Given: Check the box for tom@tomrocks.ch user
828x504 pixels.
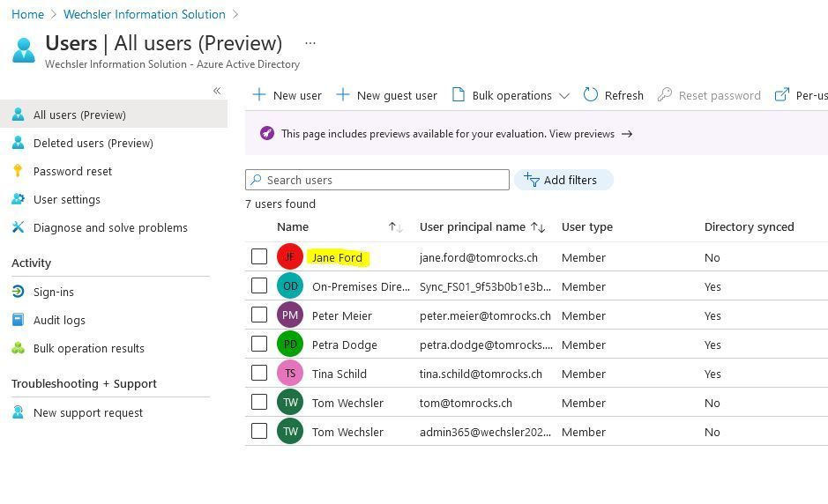Looking at the screenshot, I should click(258, 402).
